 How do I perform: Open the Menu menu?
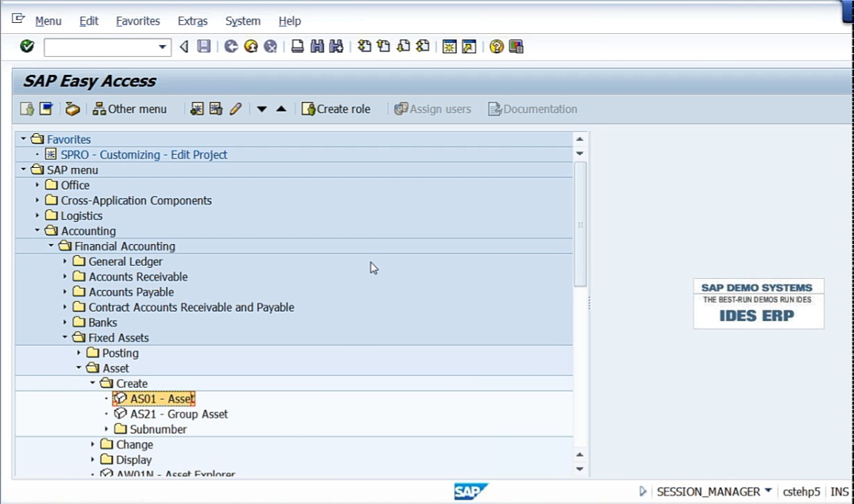48,21
